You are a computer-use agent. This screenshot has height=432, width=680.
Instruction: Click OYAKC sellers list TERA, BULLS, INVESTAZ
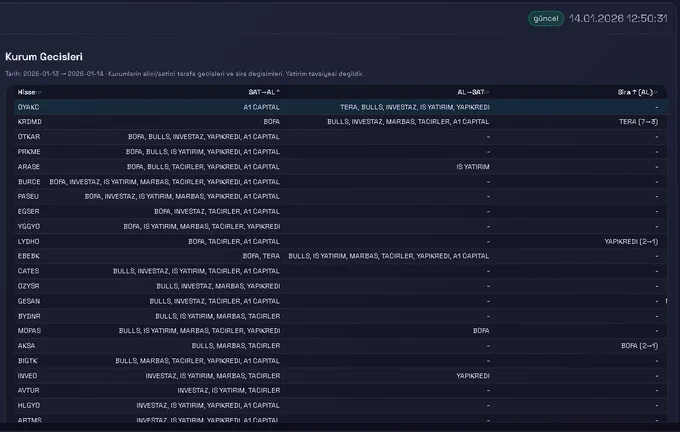(x=415, y=107)
